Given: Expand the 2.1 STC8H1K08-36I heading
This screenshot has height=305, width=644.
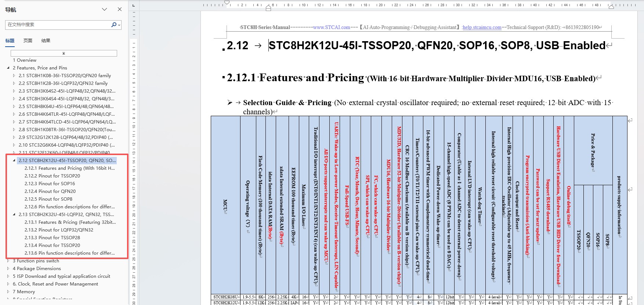Looking at the screenshot, I should 14,76.
